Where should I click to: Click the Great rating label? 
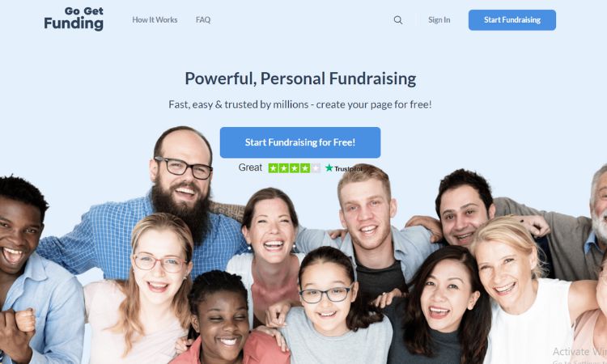click(250, 167)
